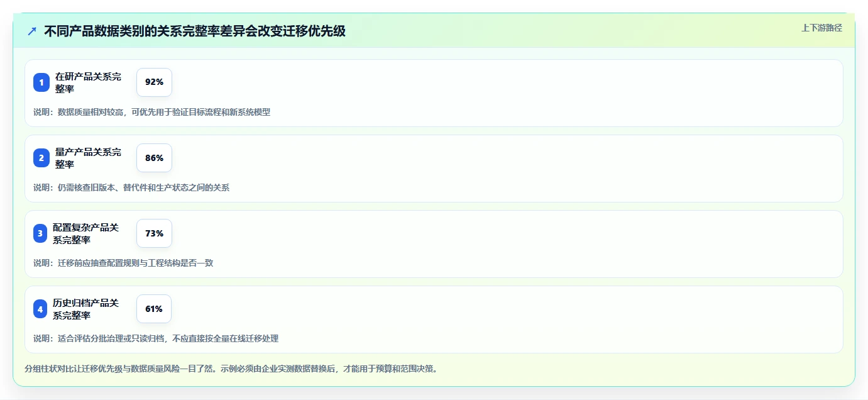Click the number 3 badge
The height and width of the screenshot is (400, 868).
click(x=40, y=233)
